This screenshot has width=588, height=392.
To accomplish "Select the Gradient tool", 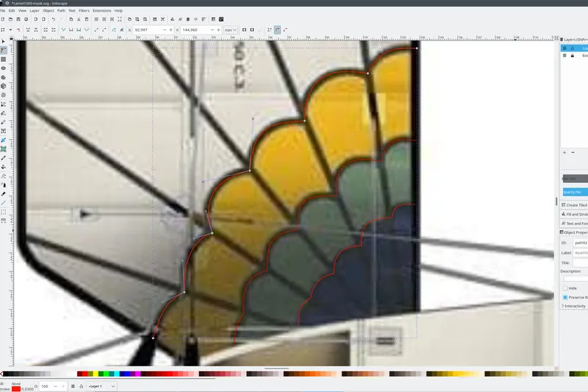I will tap(4, 140).
